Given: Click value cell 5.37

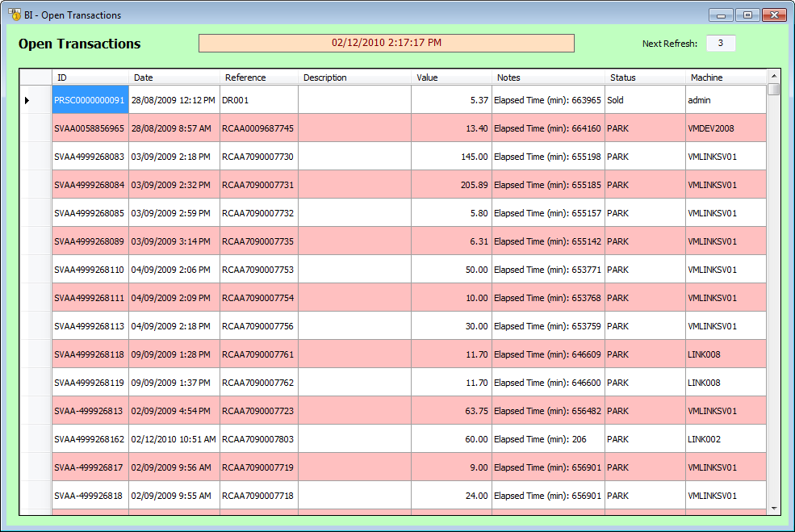Looking at the screenshot, I should pos(451,100).
